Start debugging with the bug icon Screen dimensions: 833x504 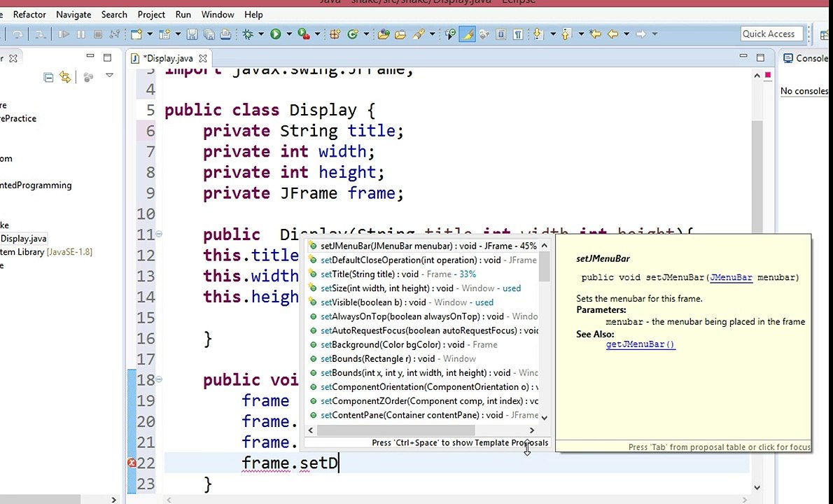[x=248, y=34]
